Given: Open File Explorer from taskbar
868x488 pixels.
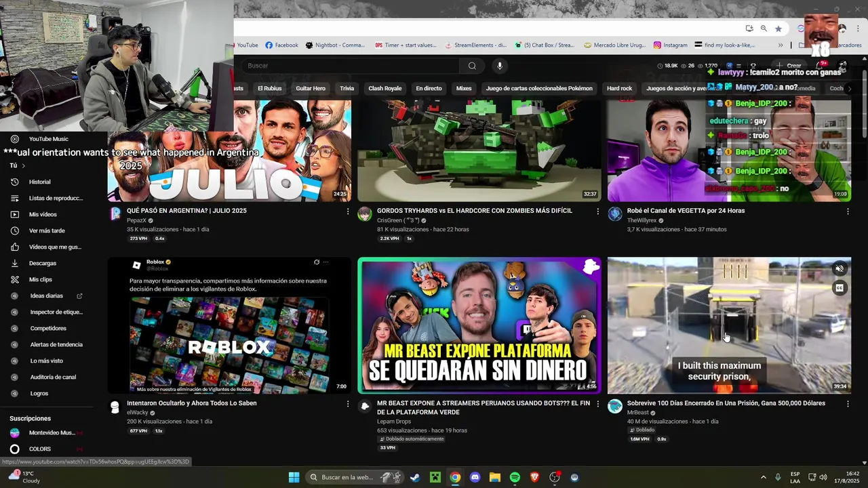Looking at the screenshot, I should tap(494, 477).
